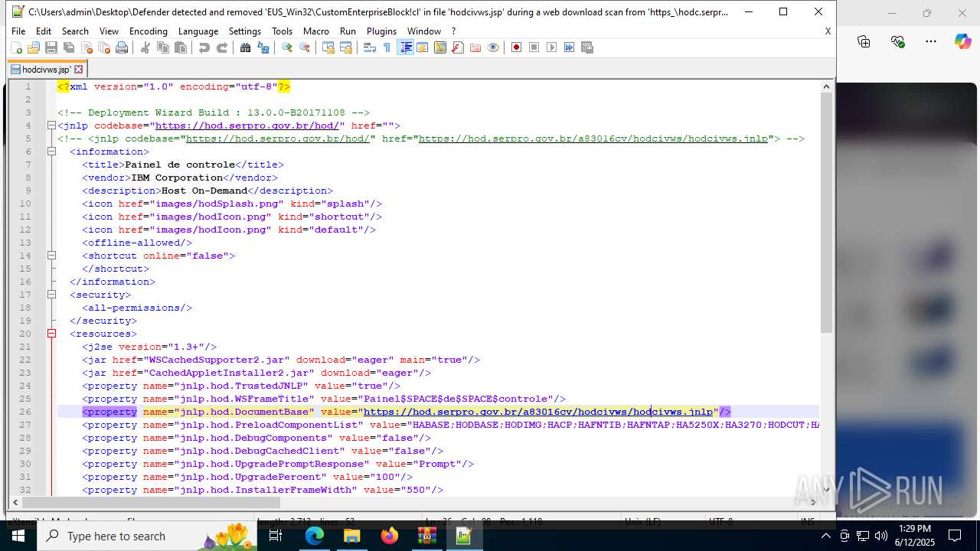Open the codebase URL link on line 4

tap(247, 126)
